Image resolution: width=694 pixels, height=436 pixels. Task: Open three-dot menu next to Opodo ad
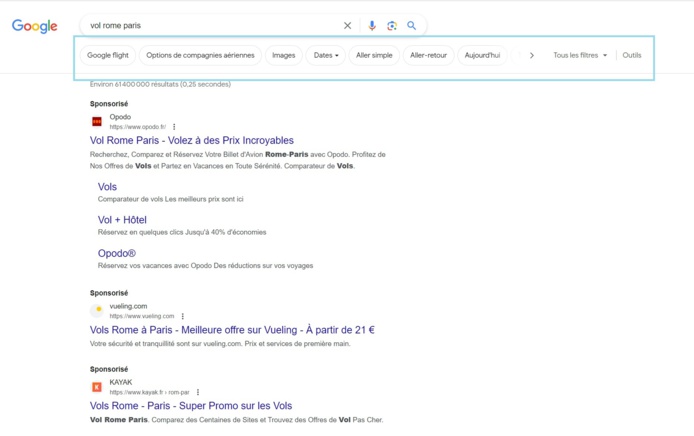tap(174, 127)
